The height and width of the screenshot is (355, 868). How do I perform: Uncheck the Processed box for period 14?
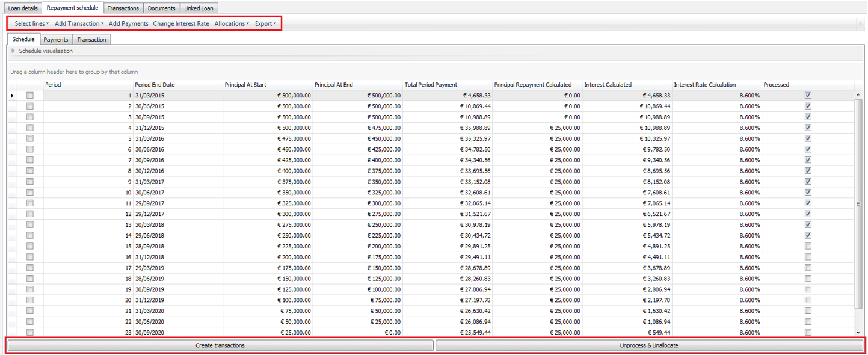pyautogui.click(x=808, y=236)
